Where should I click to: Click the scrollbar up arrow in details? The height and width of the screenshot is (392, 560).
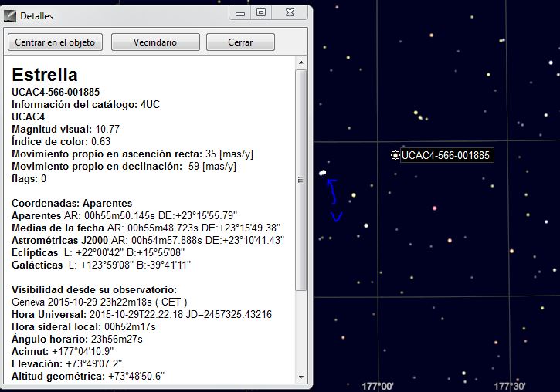(x=301, y=62)
